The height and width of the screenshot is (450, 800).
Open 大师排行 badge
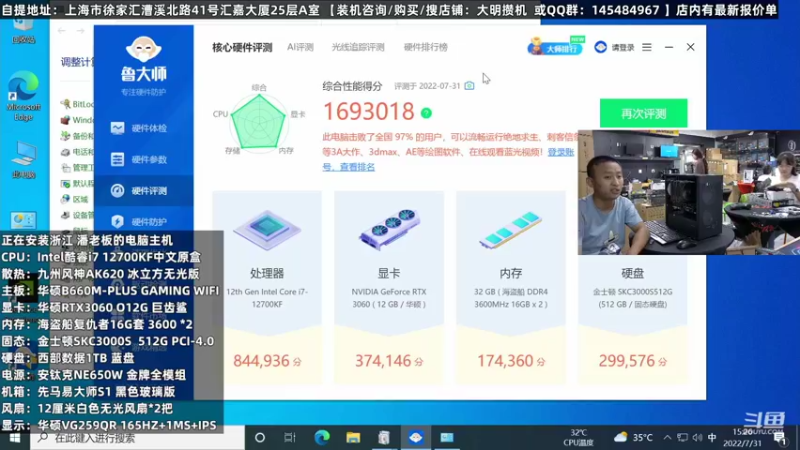[x=556, y=47]
